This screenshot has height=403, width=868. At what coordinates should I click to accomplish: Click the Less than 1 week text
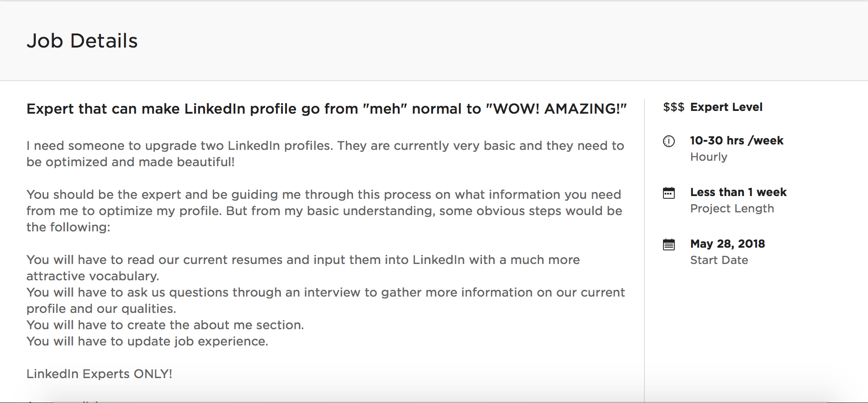pyautogui.click(x=738, y=192)
